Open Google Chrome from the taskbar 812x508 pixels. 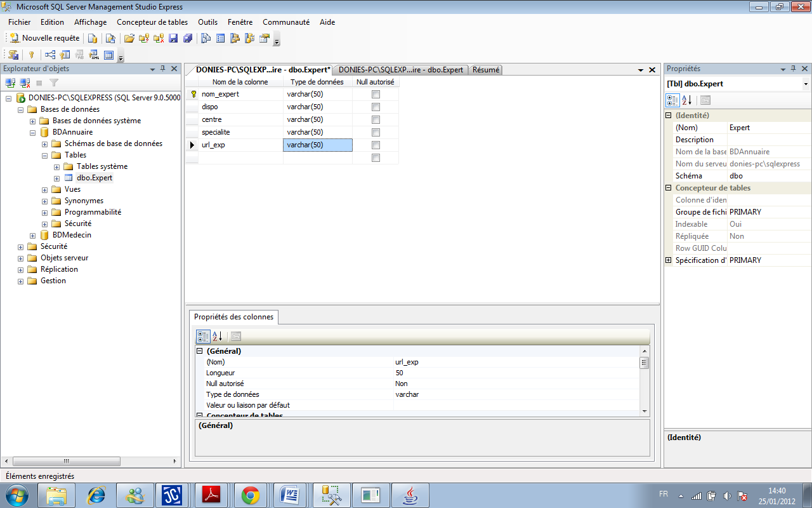(x=251, y=495)
